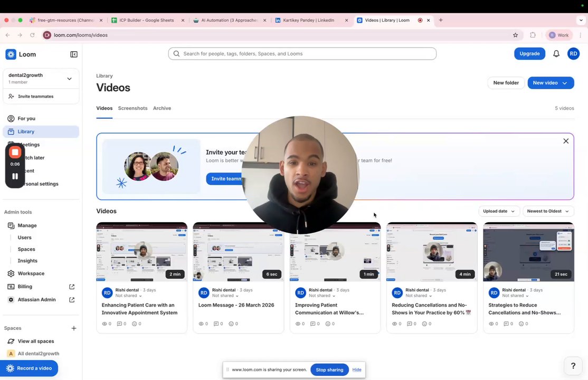Click the search input field
The height and width of the screenshot is (380, 588).
tap(302, 54)
